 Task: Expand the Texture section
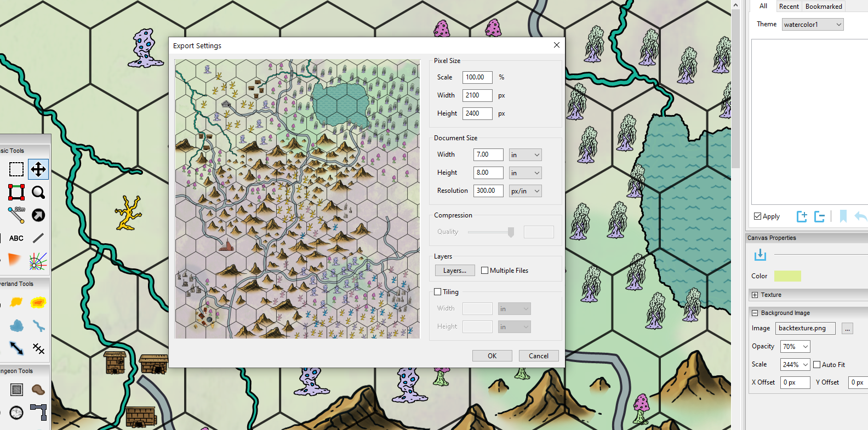pyautogui.click(x=755, y=295)
